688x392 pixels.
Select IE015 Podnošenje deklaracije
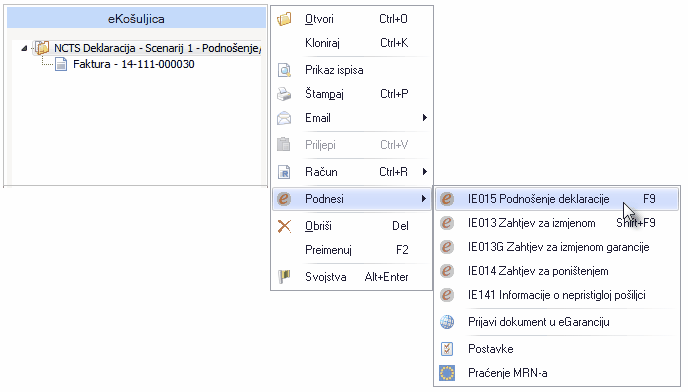[557, 199]
